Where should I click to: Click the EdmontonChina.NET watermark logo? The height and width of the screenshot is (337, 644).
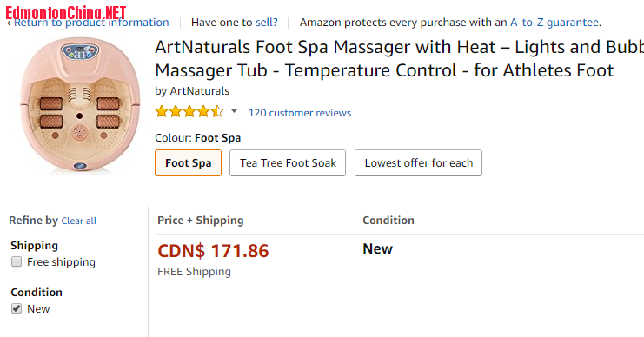66,12
